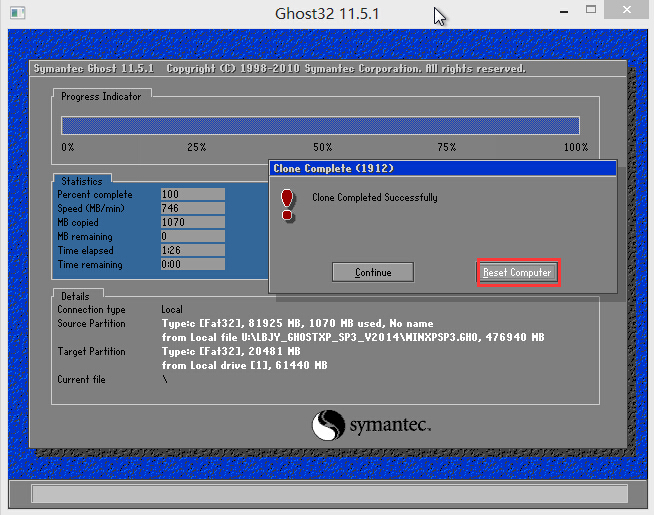
Task: Click the Symantec Ghost copyright header bar
Action: tap(280, 69)
